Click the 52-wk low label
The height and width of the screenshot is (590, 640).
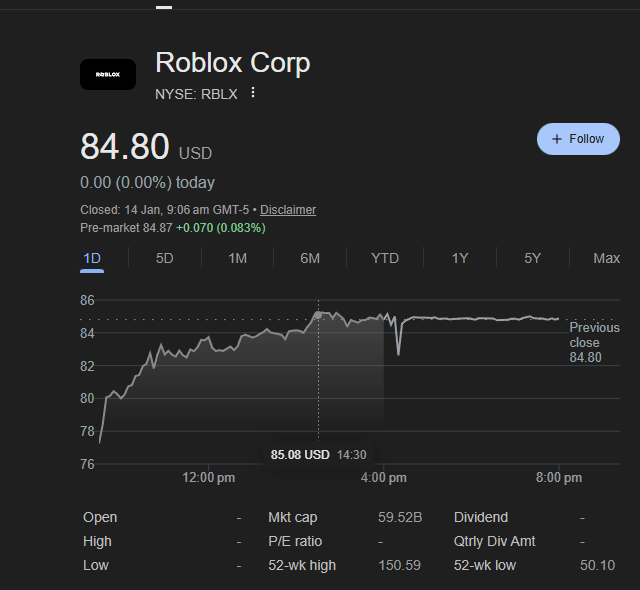[x=485, y=565]
